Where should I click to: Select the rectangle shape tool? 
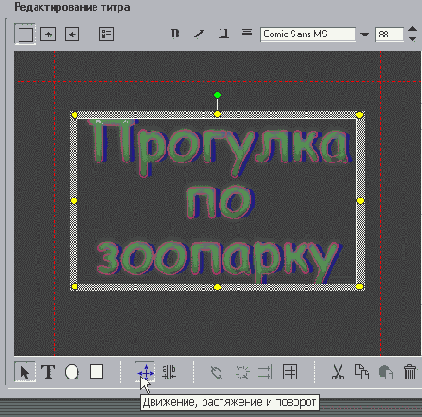[96, 372]
